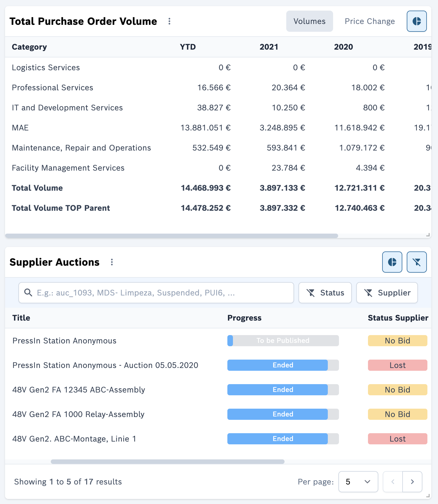Switch to the Volumes tab

[309, 21]
